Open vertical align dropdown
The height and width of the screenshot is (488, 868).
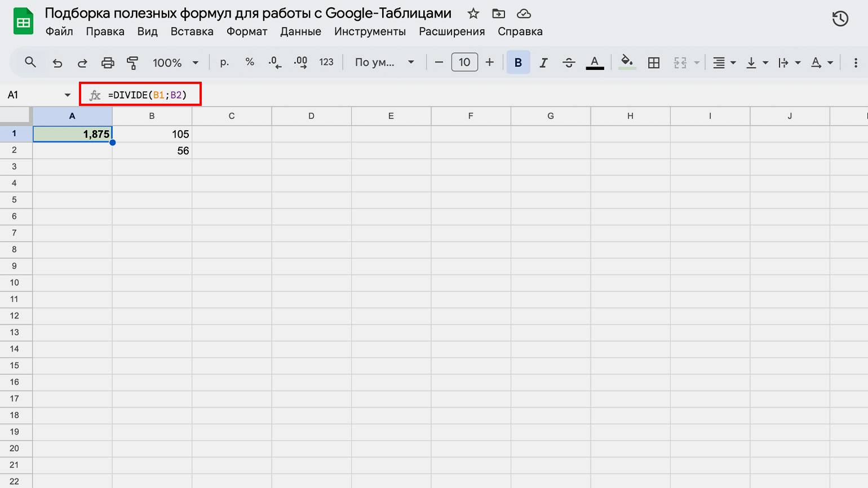click(757, 63)
